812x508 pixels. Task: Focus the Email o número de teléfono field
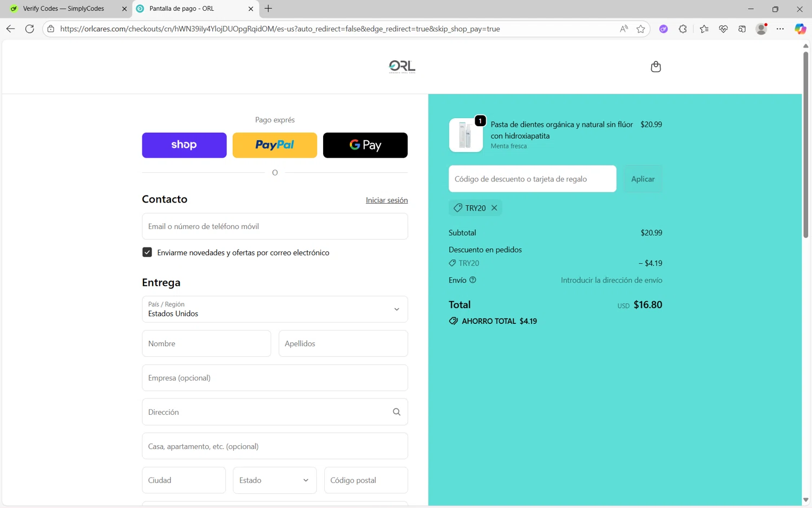click(x=274, y=226)
